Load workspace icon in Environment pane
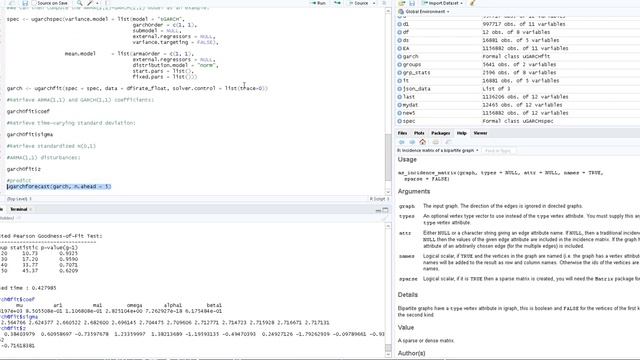This screenshot has height=360, width=640. click(x=402, y=3)
